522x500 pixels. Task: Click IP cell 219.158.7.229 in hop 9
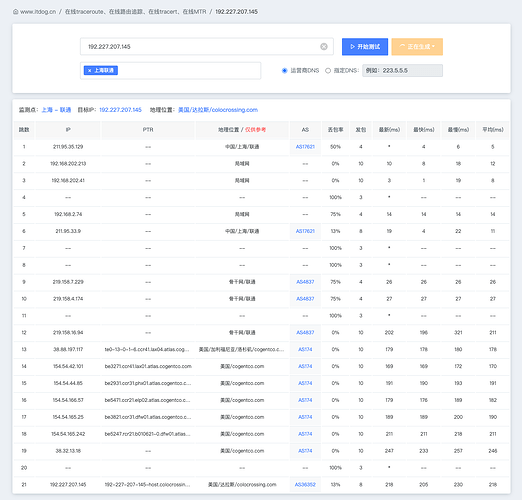point(68,282)
